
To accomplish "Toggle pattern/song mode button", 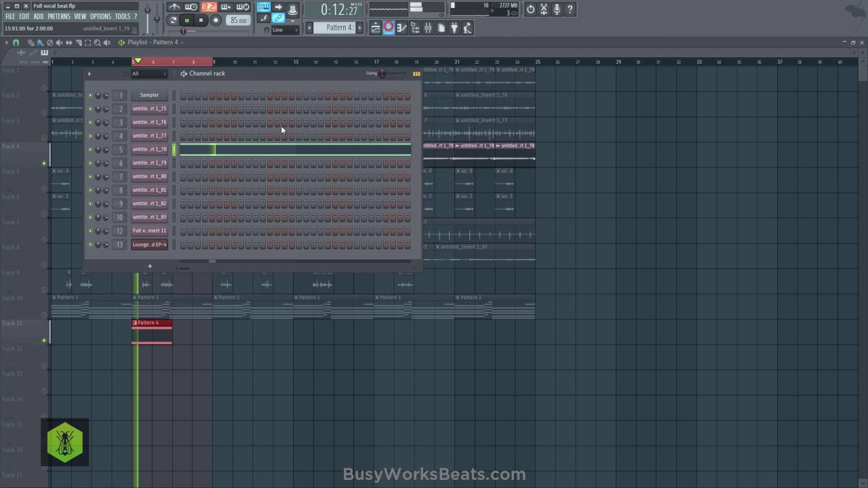I will (x=174, y=20).
